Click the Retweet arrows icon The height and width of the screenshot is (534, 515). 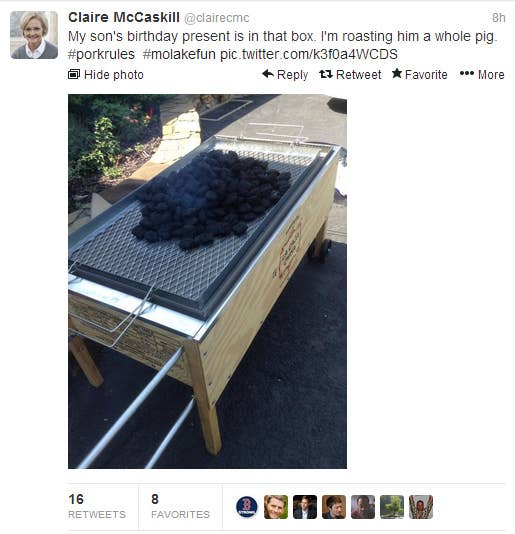(326, 74)
